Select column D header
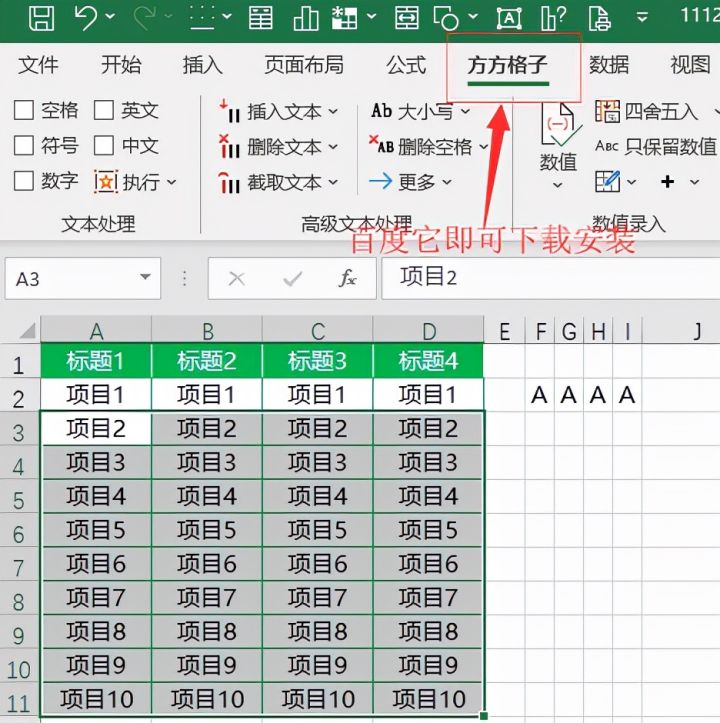This screenshot has height=723, width=720. (428, 330)
